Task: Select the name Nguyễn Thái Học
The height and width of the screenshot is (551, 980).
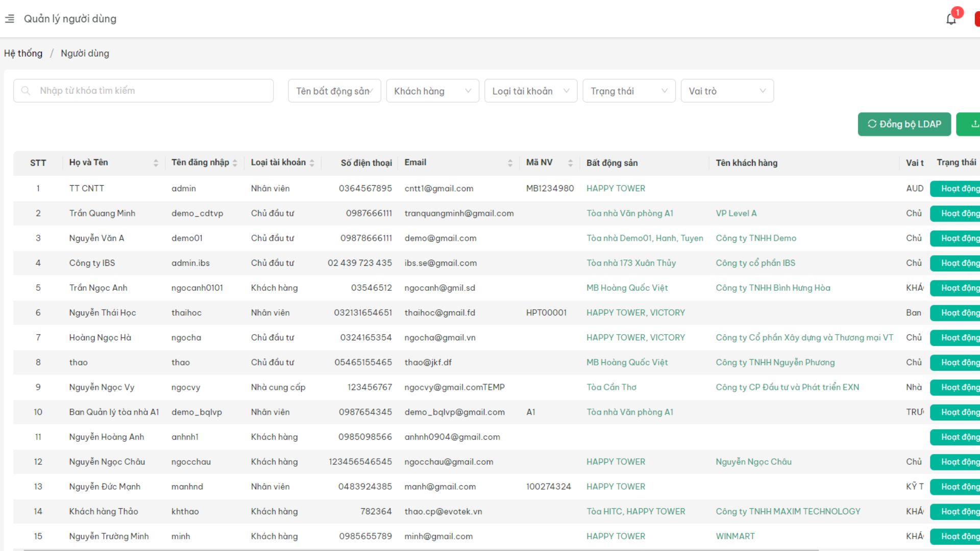Action: click(103, 313)
